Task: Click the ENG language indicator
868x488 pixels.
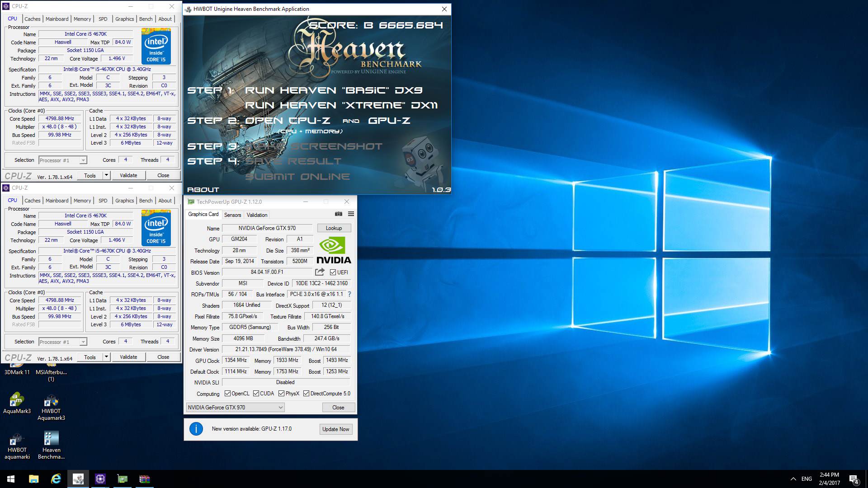Action: click(807, 479)
